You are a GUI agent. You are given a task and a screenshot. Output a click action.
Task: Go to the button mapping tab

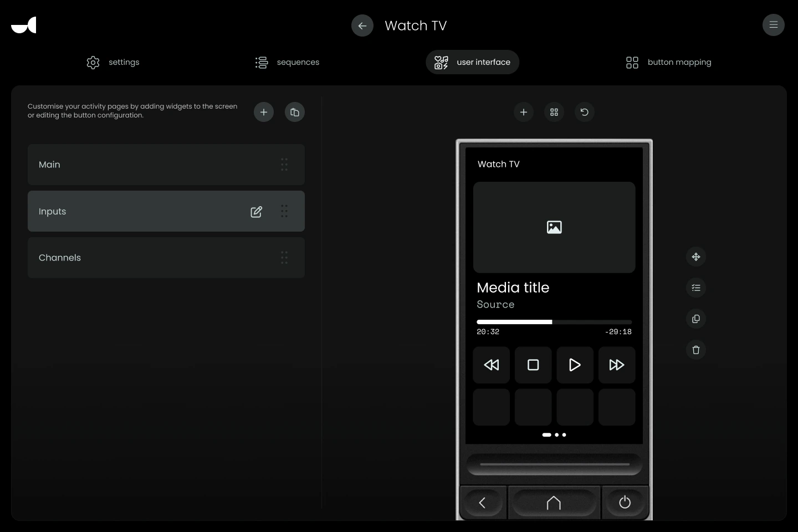coord(668,62)
